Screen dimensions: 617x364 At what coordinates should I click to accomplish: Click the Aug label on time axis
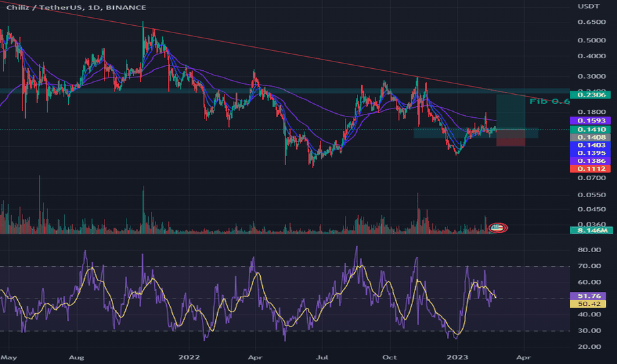(x=76, y=357)
